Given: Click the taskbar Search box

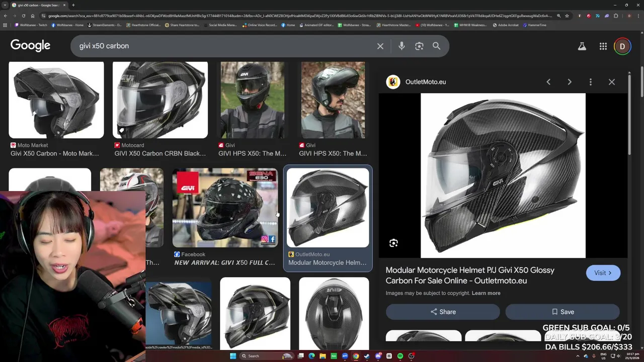Looking at the screenshot, I should [267, 356].
